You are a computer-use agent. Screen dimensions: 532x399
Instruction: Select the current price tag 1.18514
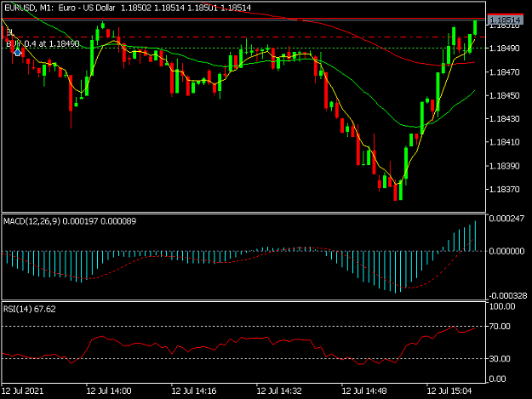point(506,20)
